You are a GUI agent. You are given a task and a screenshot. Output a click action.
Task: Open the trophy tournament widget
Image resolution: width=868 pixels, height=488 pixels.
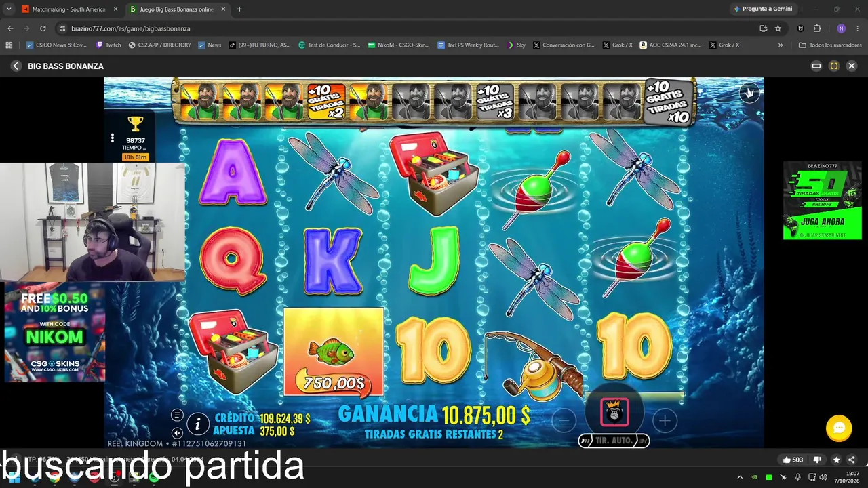(x=135, y=124)
